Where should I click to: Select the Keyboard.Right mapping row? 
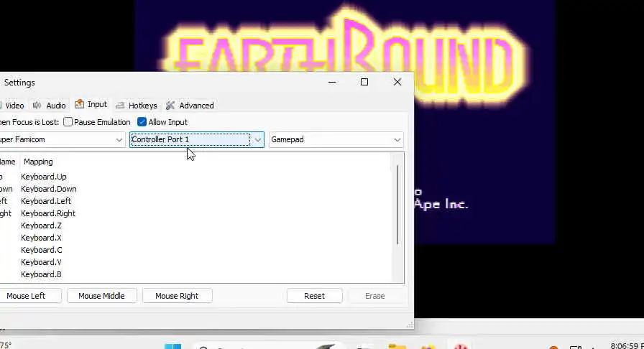point(195,213)
